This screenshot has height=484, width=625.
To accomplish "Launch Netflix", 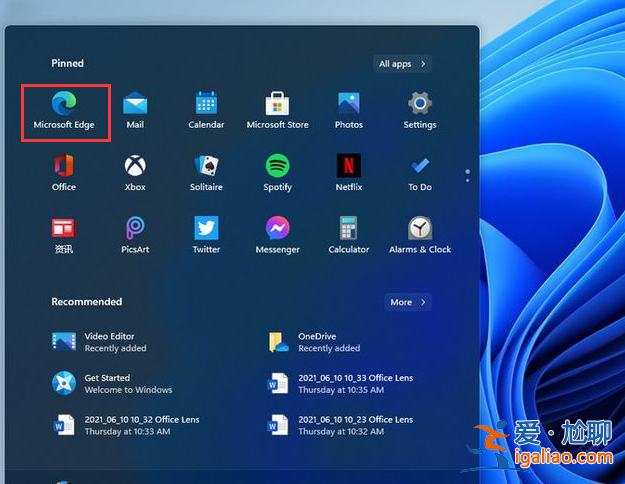I will (349, 173).
